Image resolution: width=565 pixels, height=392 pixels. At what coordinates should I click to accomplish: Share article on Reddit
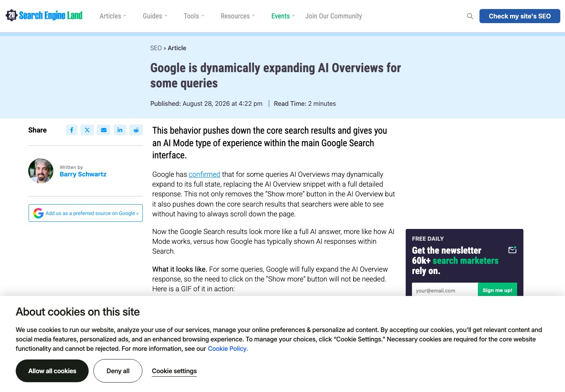pos(136,130)
